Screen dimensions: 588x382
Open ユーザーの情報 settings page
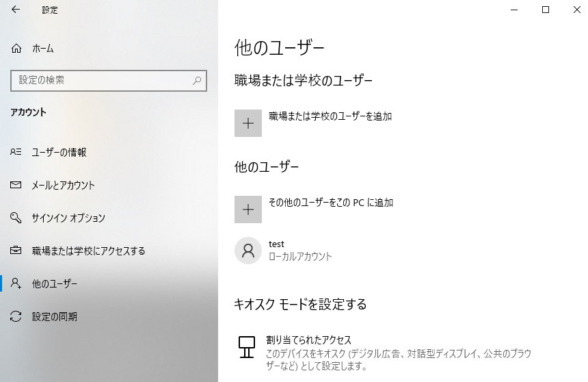[x=59, y=152]
